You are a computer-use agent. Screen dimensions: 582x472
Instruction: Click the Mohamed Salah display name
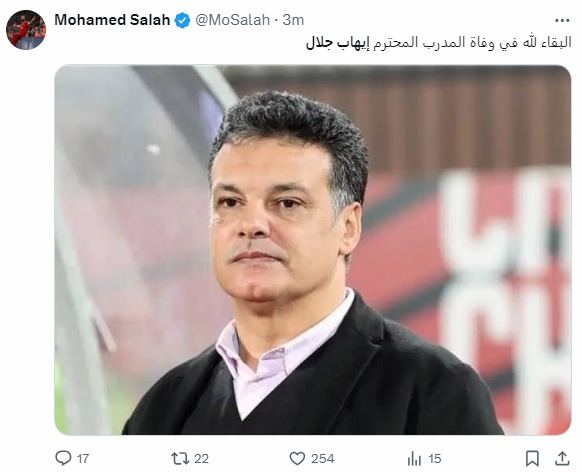(x=112, y=20)
